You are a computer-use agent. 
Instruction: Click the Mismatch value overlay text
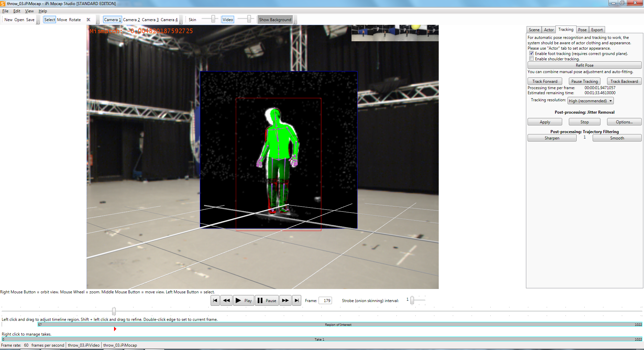pyautogui.click(x=141, y=31)
